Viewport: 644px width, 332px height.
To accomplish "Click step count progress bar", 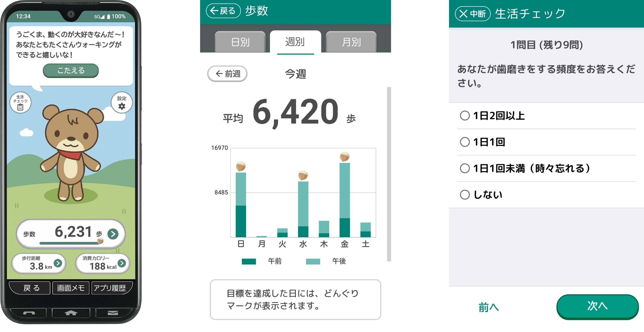I will pos(69,243).
